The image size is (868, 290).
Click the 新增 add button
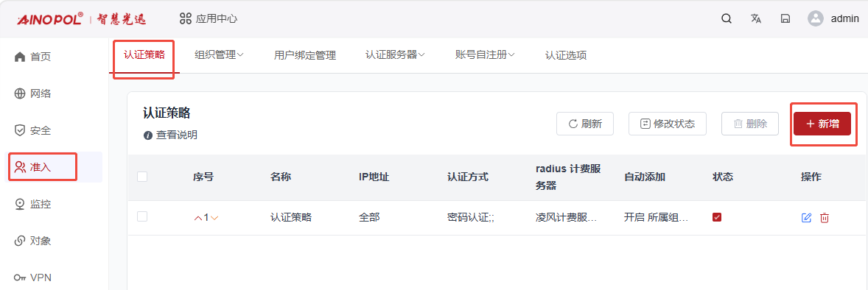[822, 124]
